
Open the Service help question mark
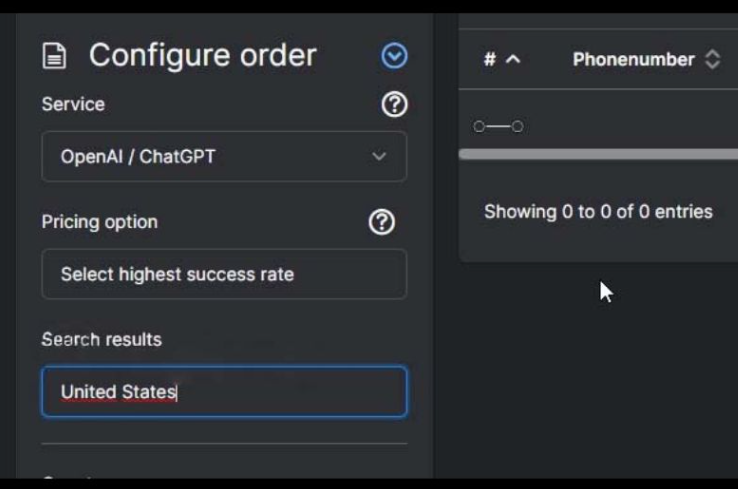394,104
